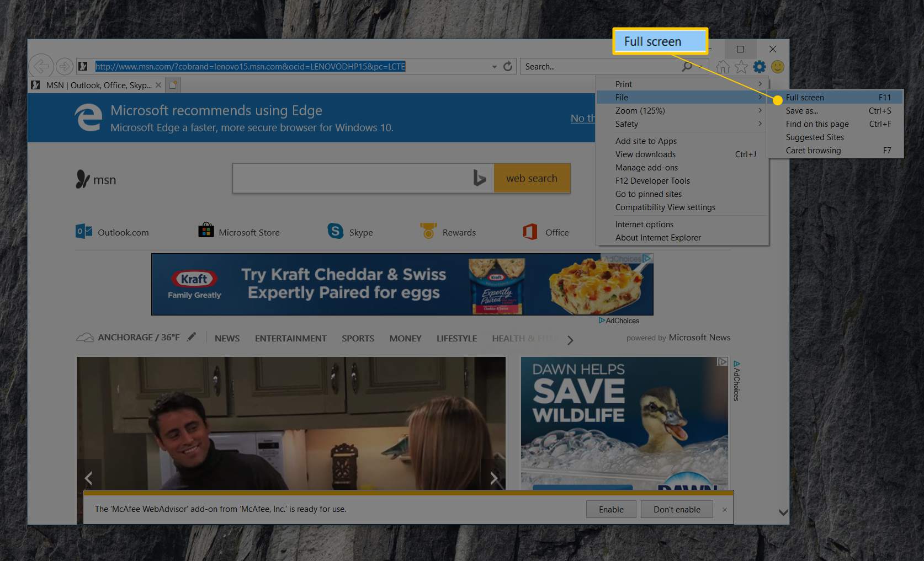The width and height of the screenshot is (924, 561).
Task: Dismiss the McAfee notification bar
Action: tap(725, 510)
